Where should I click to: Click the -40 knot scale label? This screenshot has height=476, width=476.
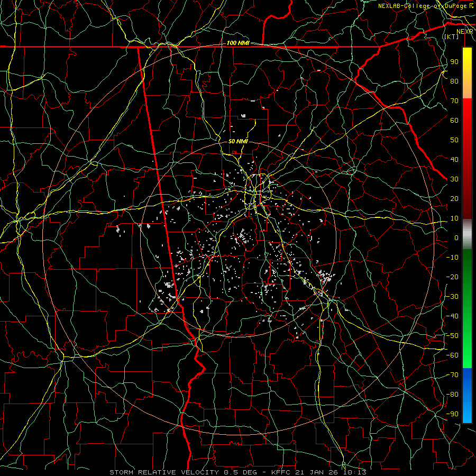(x=452, y=316)
